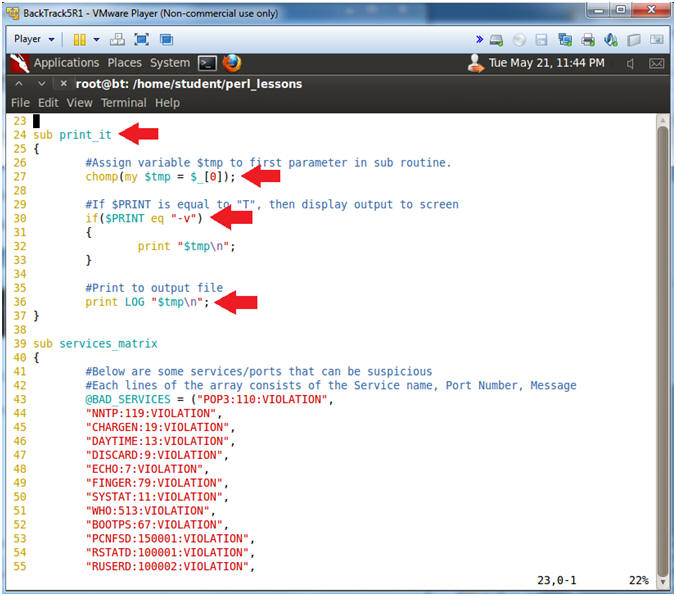Click the sound card device icon

point(610,40)
